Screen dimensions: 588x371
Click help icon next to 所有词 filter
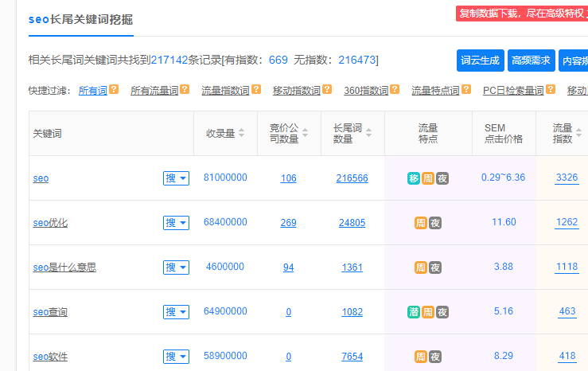pos(114,91)
